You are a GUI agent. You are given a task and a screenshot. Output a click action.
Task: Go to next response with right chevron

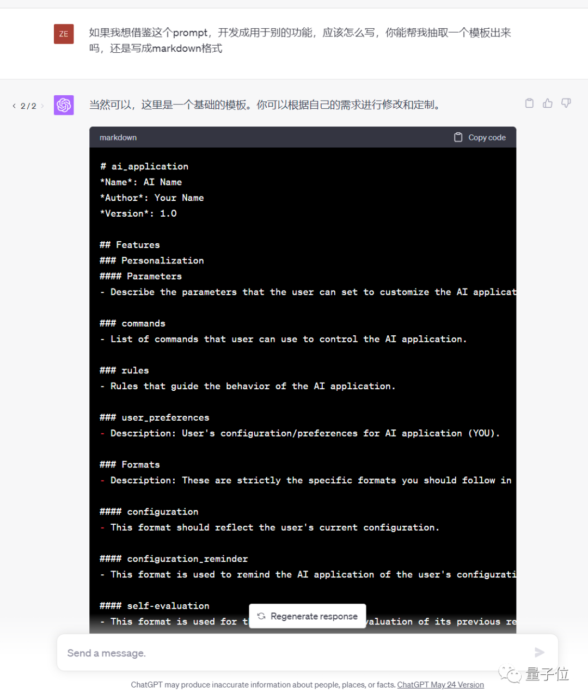pyautogui.click(x=41, y=106)
